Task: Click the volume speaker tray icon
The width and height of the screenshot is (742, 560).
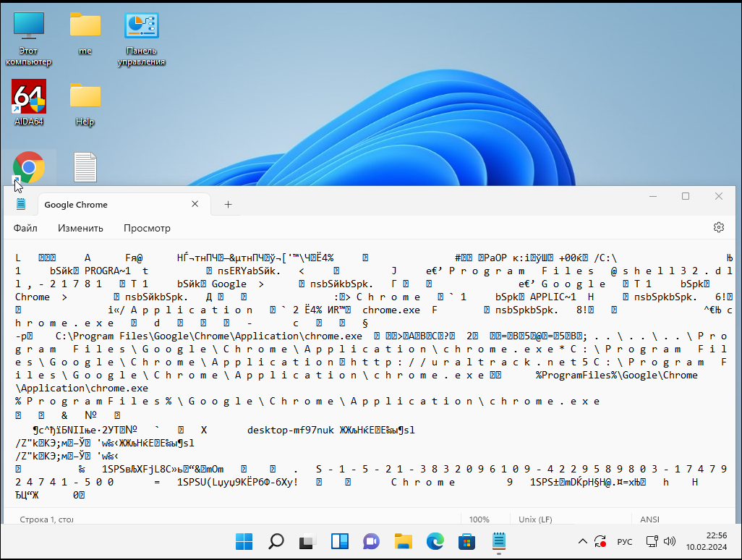Action: [x=670, y=541]
